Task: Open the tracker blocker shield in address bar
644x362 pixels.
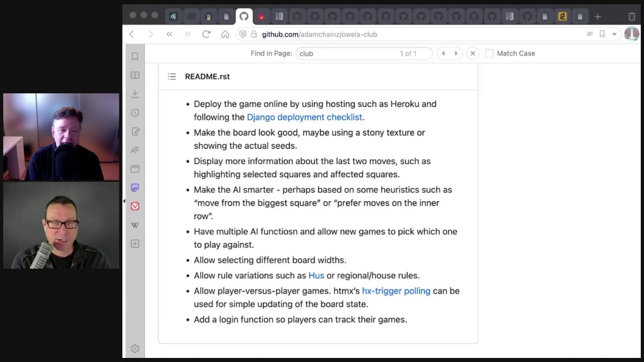Action: pyautogui.click(x=243, y=34)
